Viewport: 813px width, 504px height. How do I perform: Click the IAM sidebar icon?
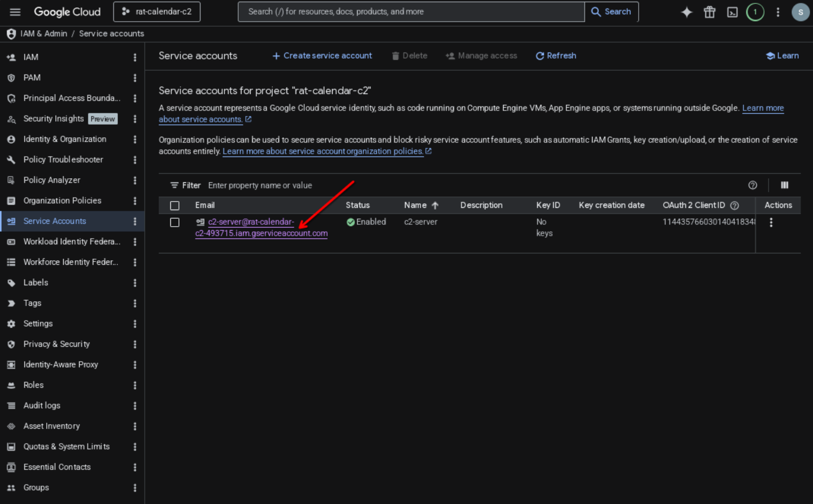click(11, 57)
